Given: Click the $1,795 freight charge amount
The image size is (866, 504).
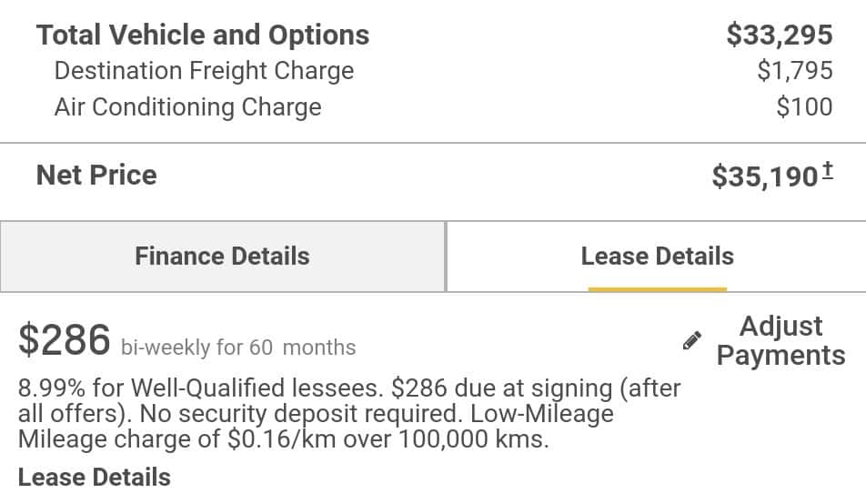Looking at the screenshot, I should (x=794, y=71).
